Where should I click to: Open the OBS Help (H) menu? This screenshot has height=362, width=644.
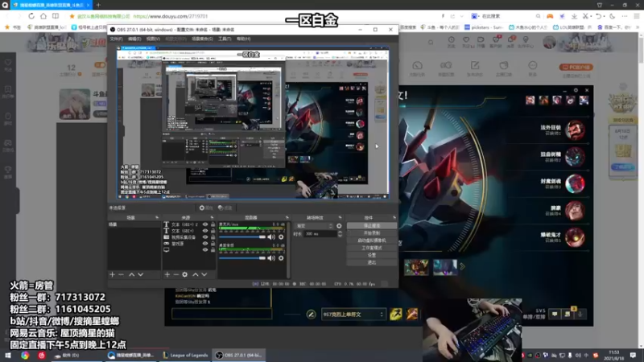[x=244, y=39]
